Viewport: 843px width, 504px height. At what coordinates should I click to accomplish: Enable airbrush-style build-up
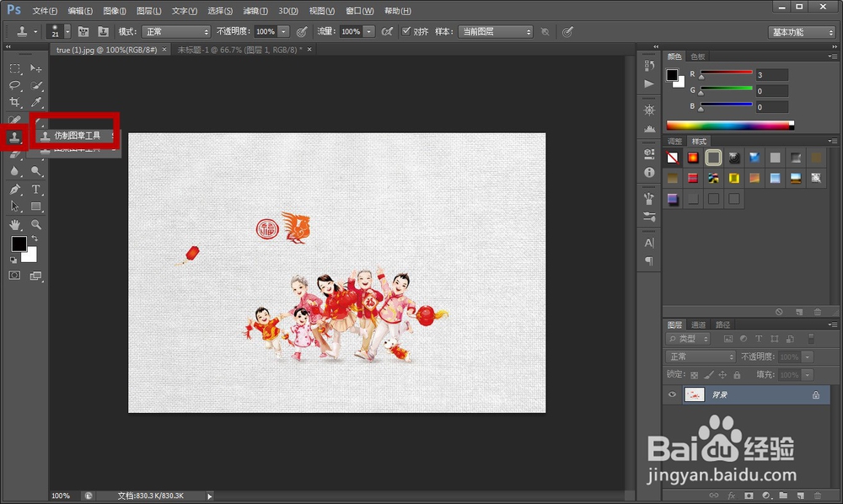click(387, 32)
